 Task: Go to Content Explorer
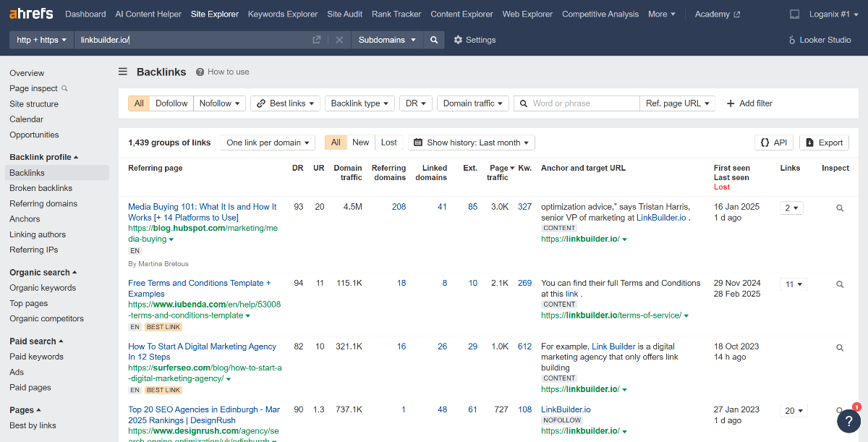click(461, 14)
